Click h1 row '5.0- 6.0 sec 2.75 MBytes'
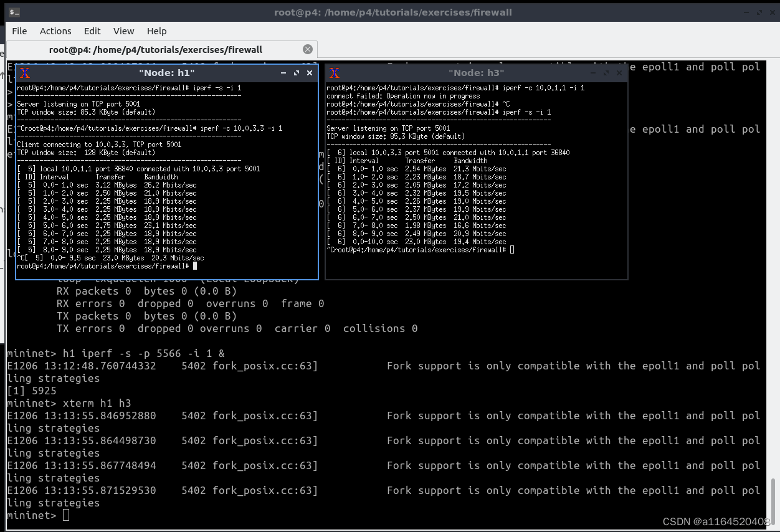Screen dimensions: 780x532 tap(107, 226)
